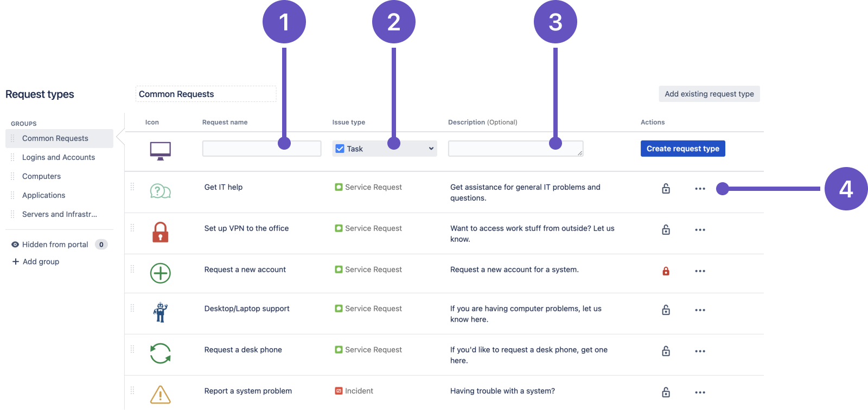This screenshot has height=410, width=868.
Task: Click Create request type button
Action: pyautogui.click(x=682, y=149)
